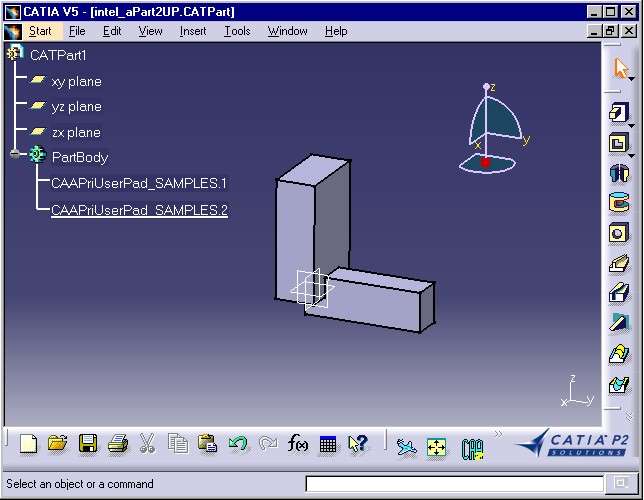Screen dimensions: 644x500
Task: Activate the Fly mode airplane icon
Action: [x=406, y=447]
